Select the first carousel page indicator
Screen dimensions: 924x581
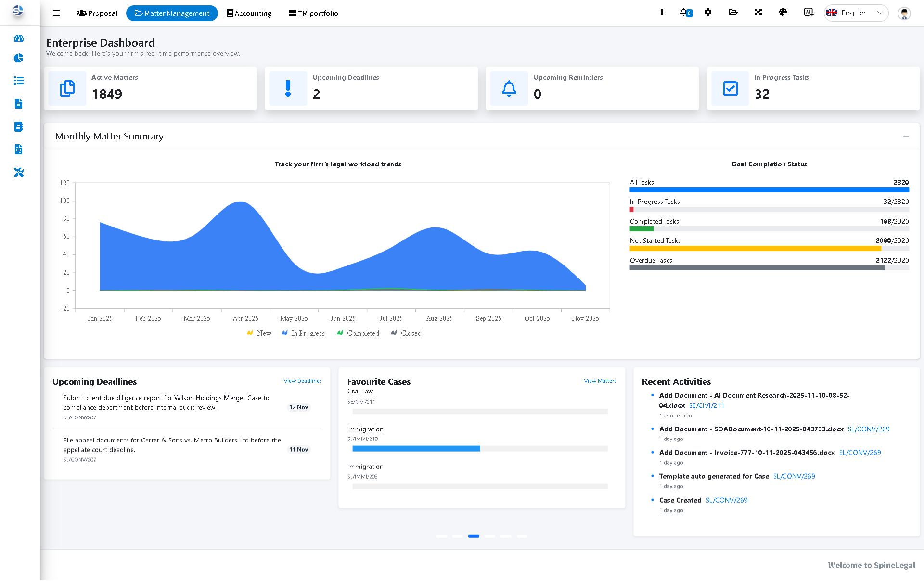441,536
